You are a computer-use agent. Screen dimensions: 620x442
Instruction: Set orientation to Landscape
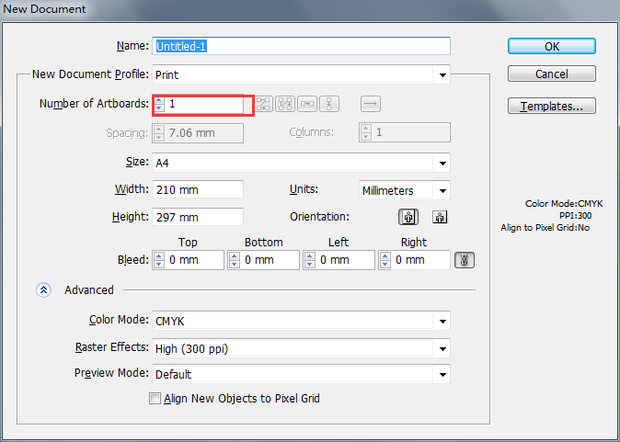point(439,217)
